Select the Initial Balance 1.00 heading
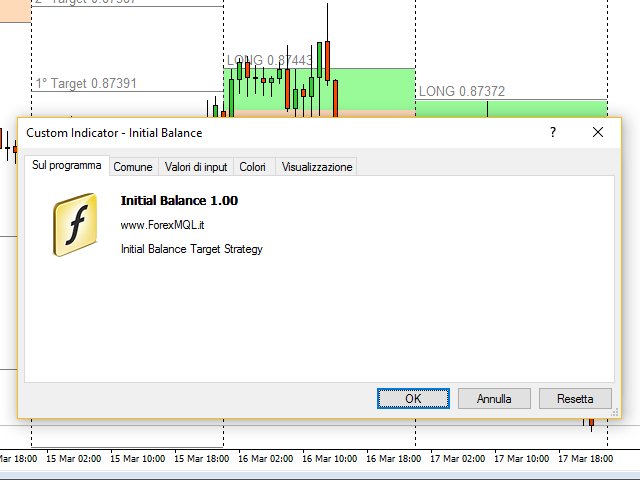This screenshot has width=640, height=480. pos(179,200)
